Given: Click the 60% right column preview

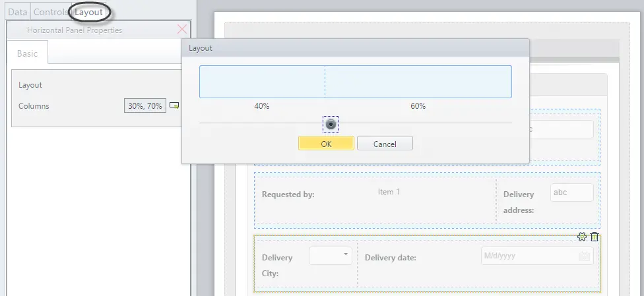Looking at the screenshot, I should tap(418, 82).
